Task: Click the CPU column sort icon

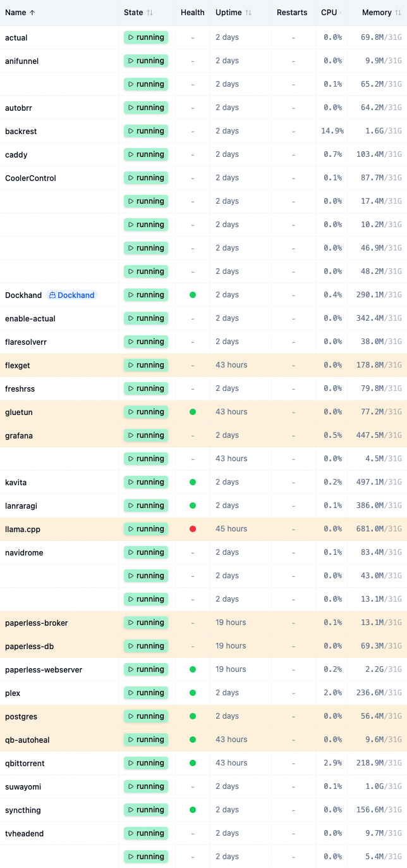Action: click(342, 13)
